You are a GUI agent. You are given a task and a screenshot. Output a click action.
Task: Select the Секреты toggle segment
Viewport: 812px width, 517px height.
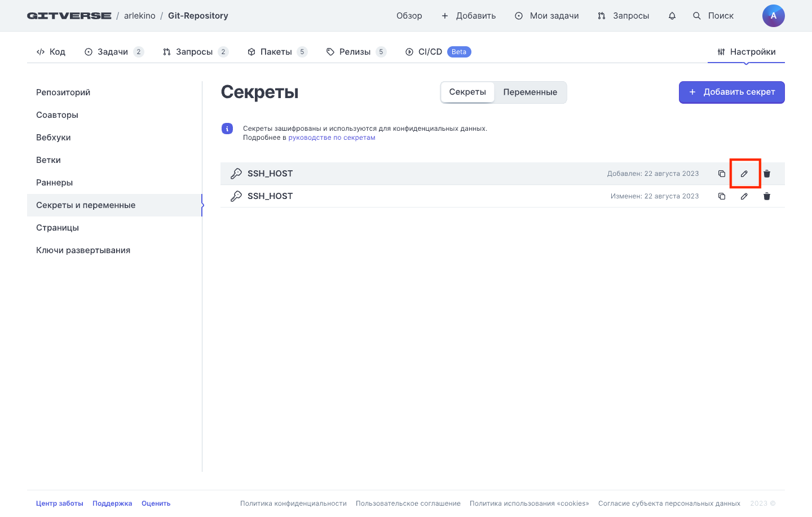(467, 92)
